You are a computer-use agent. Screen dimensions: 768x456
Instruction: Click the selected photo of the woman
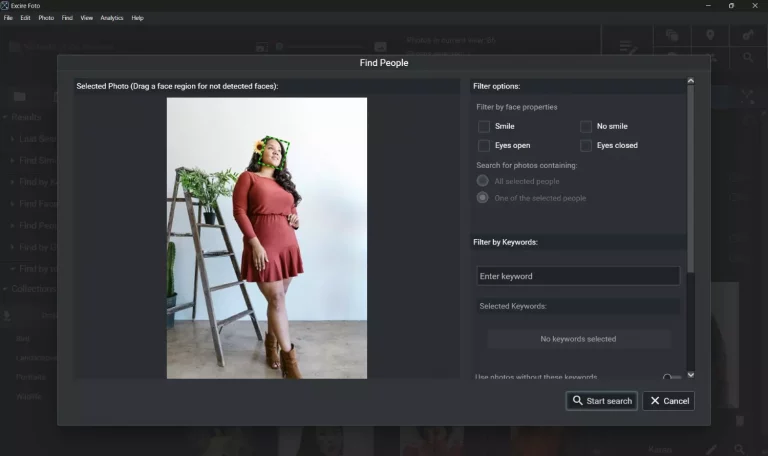[x=267, y=238]
